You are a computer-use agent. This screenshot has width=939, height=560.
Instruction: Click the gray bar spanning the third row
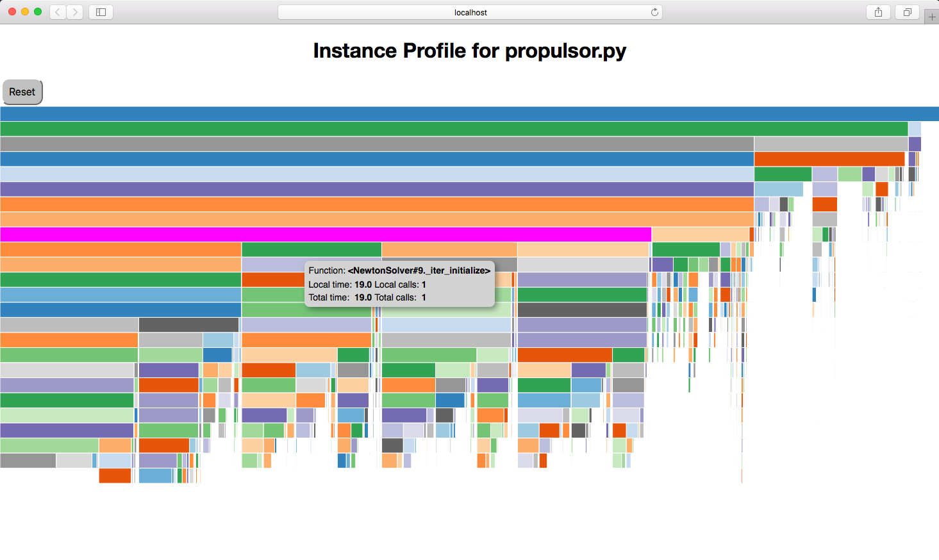coord(377,144)
